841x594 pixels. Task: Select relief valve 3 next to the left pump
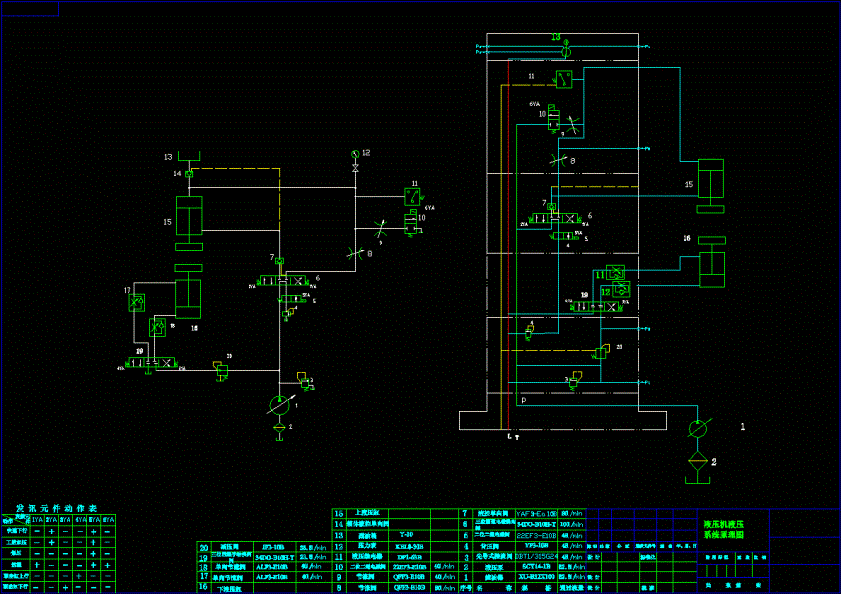pos(304,380)
